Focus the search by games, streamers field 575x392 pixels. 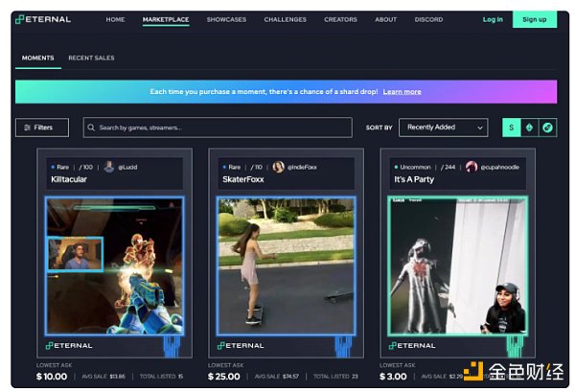point(220,127)
